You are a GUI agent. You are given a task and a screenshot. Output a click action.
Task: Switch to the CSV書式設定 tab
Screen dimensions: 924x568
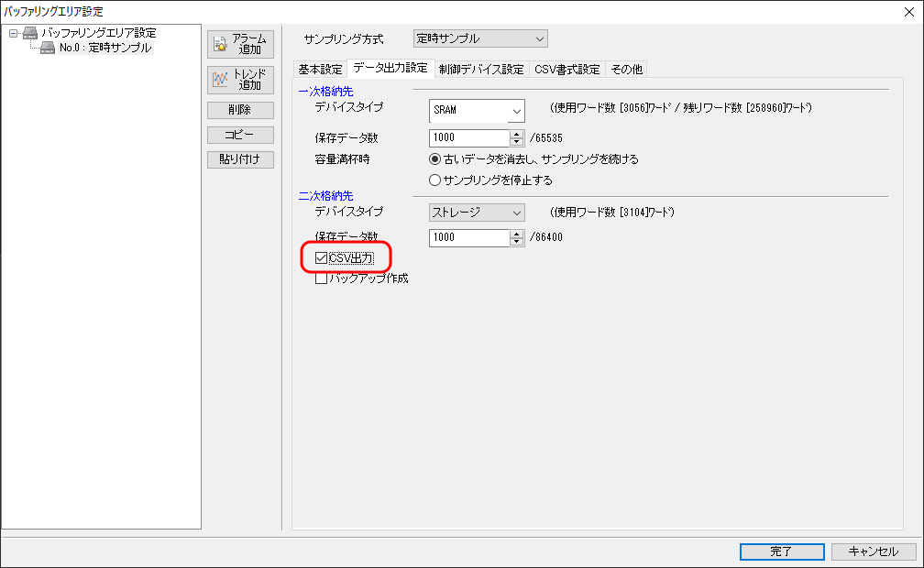coord(566,70)
